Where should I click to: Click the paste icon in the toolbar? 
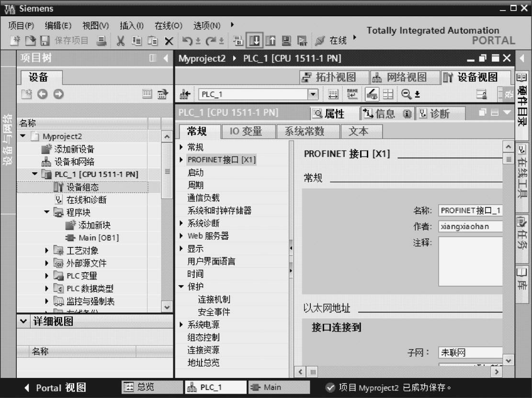pyautogui.click(x=153, y=41)
